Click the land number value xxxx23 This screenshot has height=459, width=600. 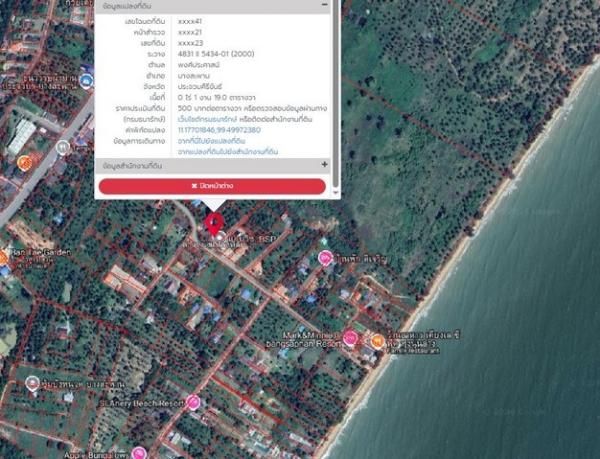click(190, 43)
